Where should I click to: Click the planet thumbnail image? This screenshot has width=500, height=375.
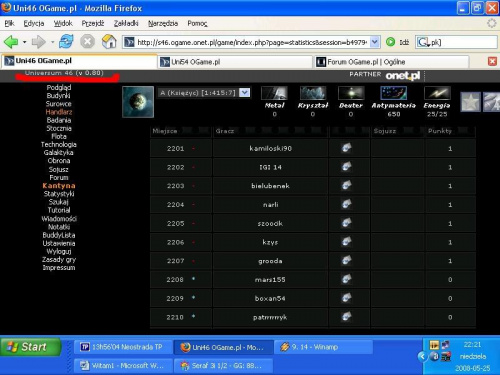(138, 102)
